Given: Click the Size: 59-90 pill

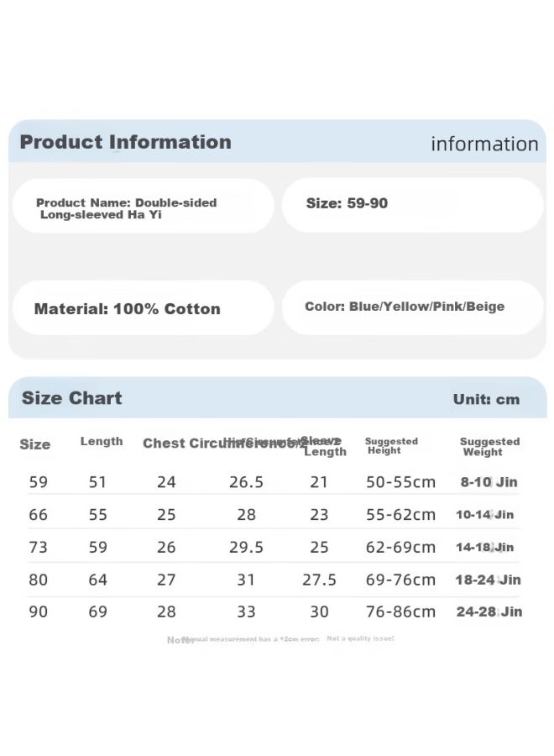Looking at the screenshot, I should [x=412, y=205].
